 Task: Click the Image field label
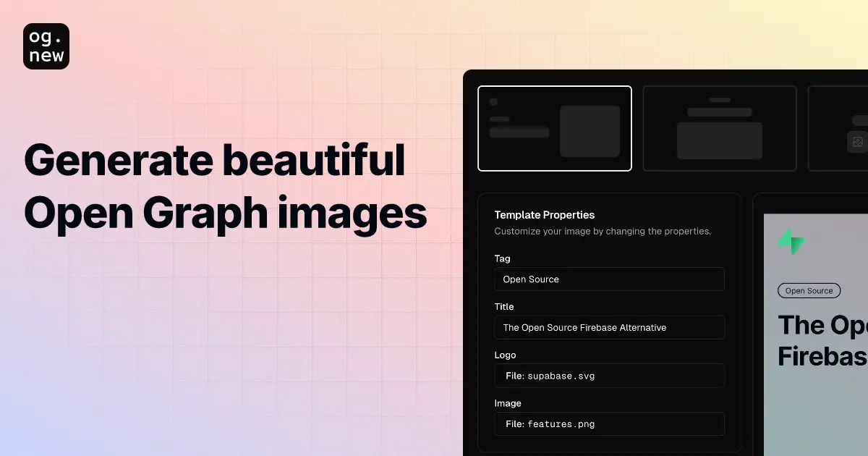(x=508, y=403)
